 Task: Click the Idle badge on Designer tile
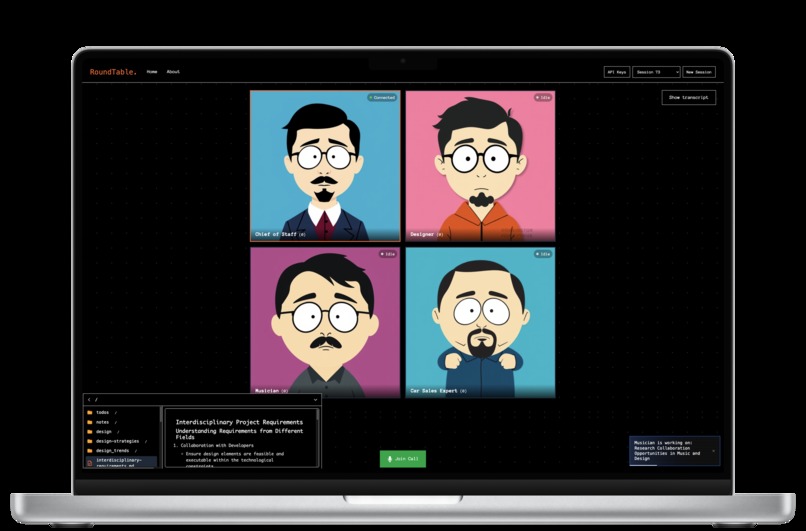pyautogui.click(x=543, y=98)
